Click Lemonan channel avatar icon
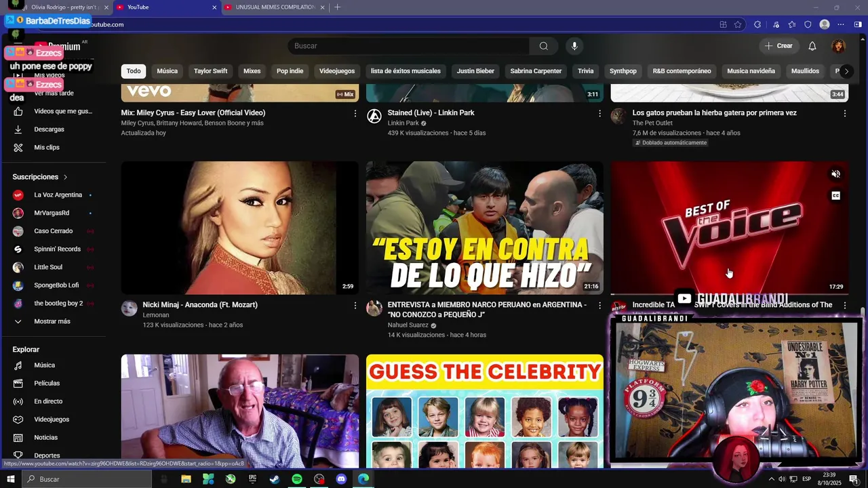Viewport: 868px width, 488px height. pos(129,308)
